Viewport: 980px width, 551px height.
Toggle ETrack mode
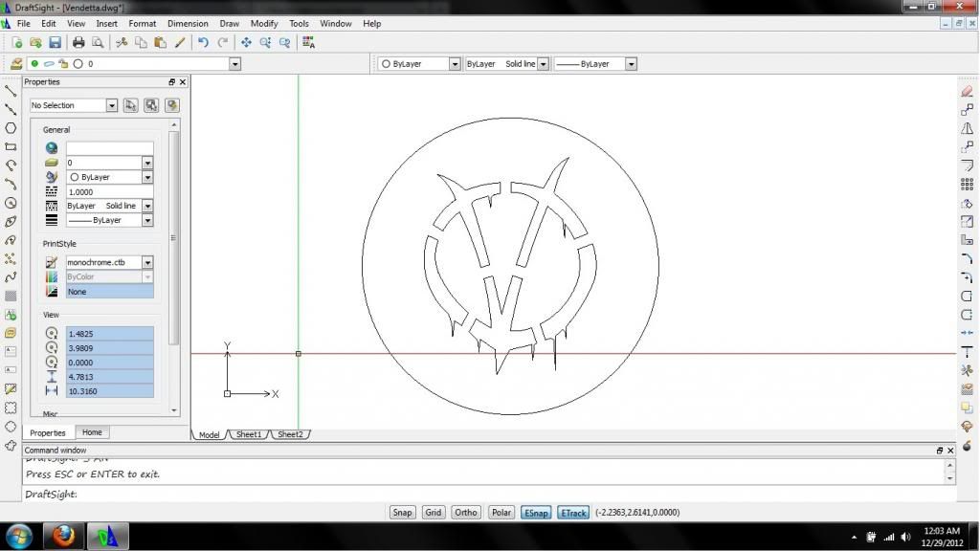(x=573, y=513)
